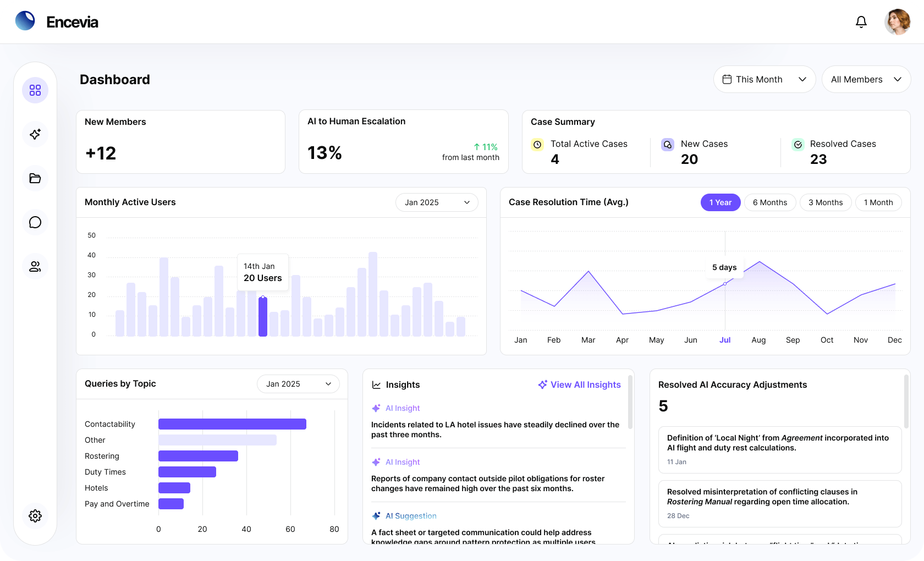
Task: Select the 1 Month range tab
Action: pos(878,202)
